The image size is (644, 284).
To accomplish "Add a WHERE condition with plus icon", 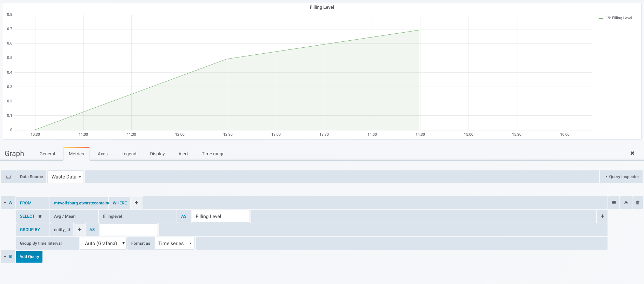I will (137, 203).
